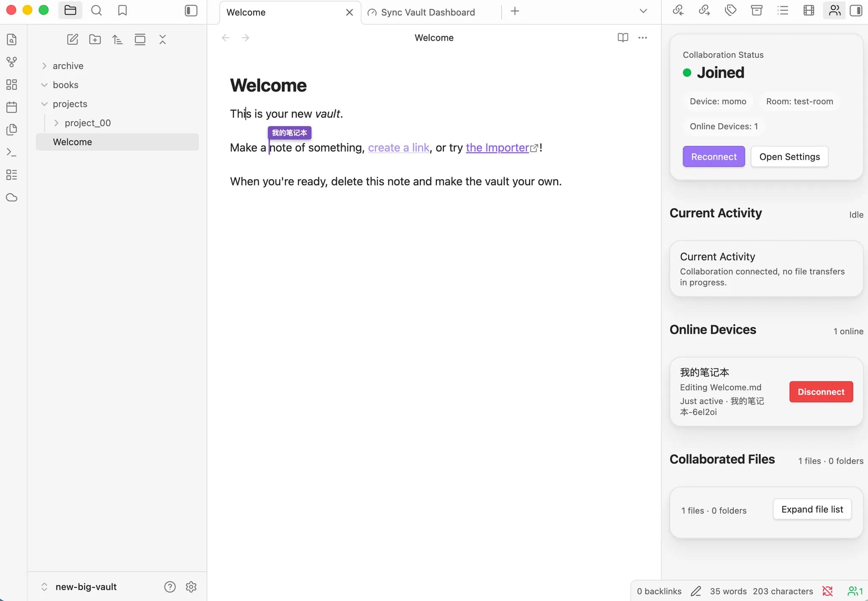
Task: Click '203 characters' in status bar
Action: 783,591
